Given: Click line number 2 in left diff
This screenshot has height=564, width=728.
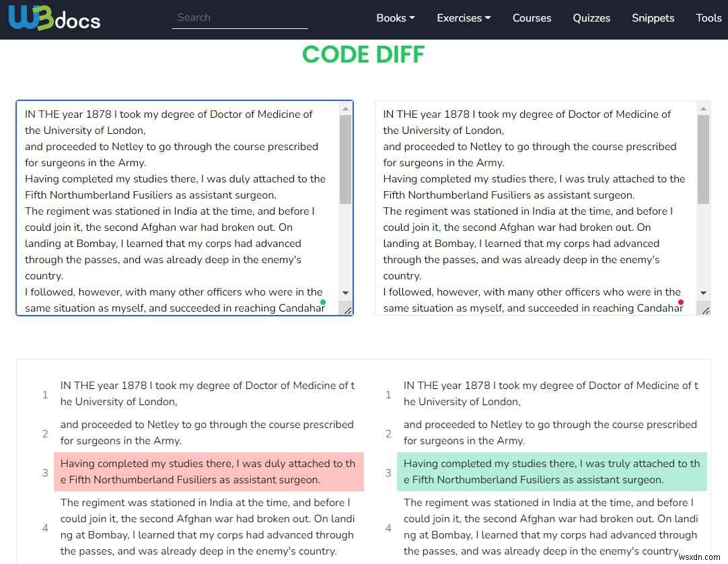Looking at the screenshot, I should [45, 434].
